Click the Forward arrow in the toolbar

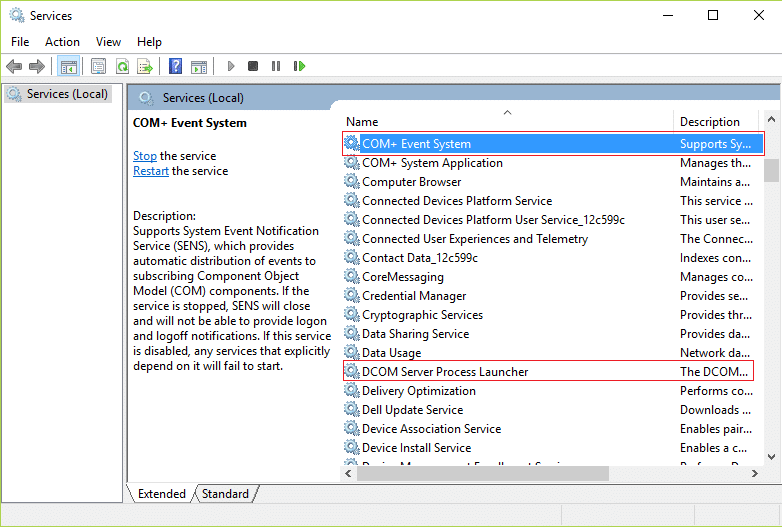coord(37,67)
